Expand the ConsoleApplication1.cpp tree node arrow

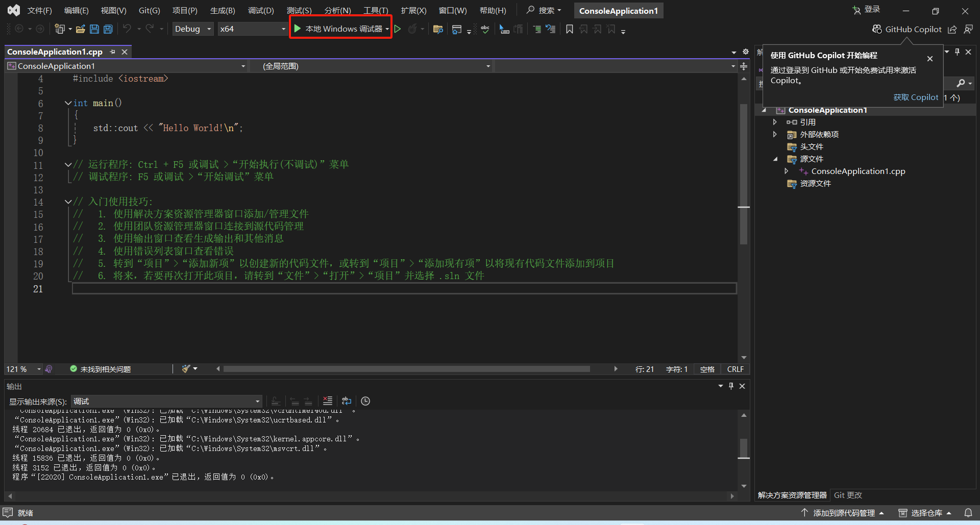point(787,171)
